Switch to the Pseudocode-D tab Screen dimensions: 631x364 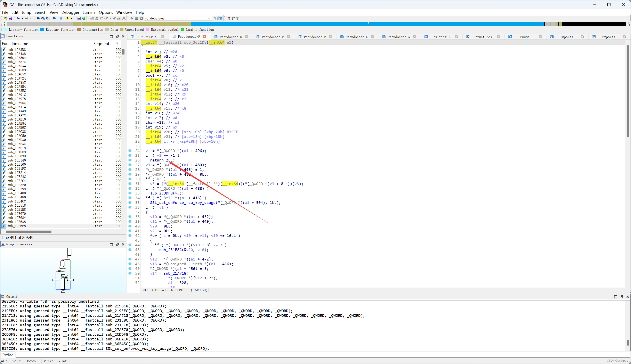[x=230, y=37]
